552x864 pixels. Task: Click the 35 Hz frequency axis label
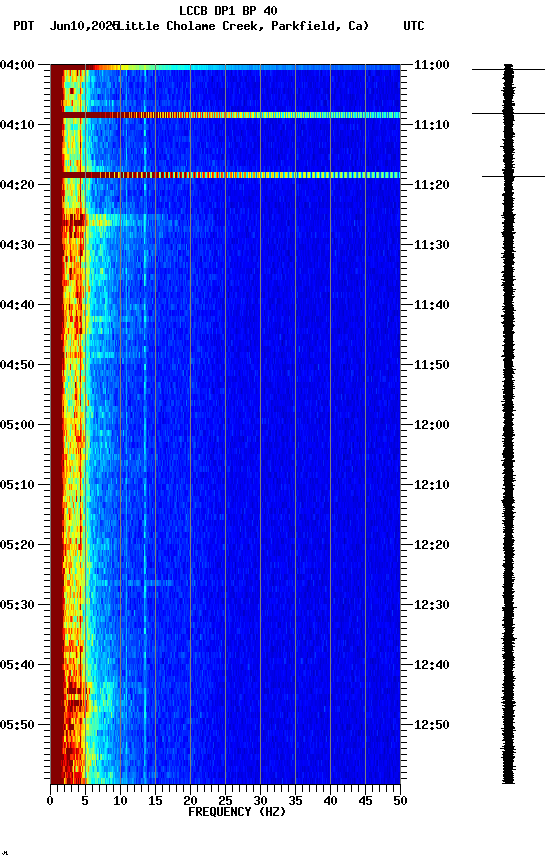point(295,801)
